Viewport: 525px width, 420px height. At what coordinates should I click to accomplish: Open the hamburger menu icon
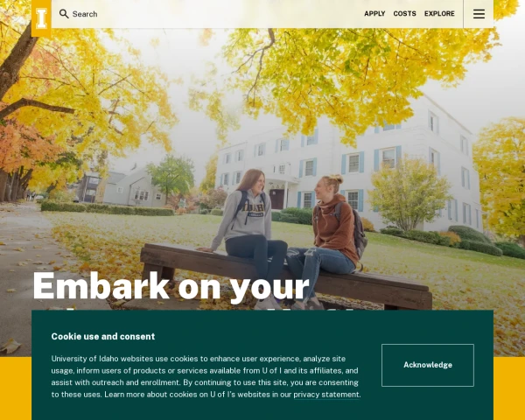coord(479,14)
